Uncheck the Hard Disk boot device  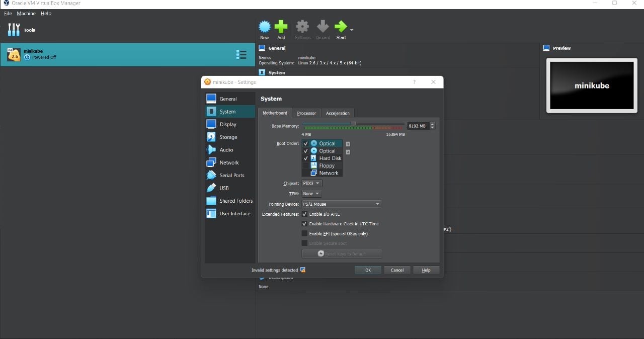tap(305, 158)
